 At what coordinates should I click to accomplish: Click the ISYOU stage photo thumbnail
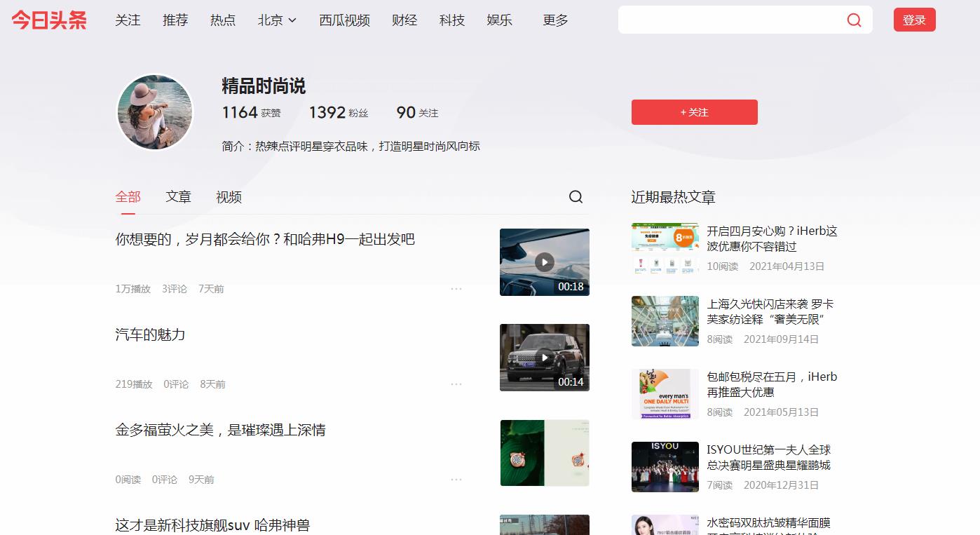click(665, 467)
